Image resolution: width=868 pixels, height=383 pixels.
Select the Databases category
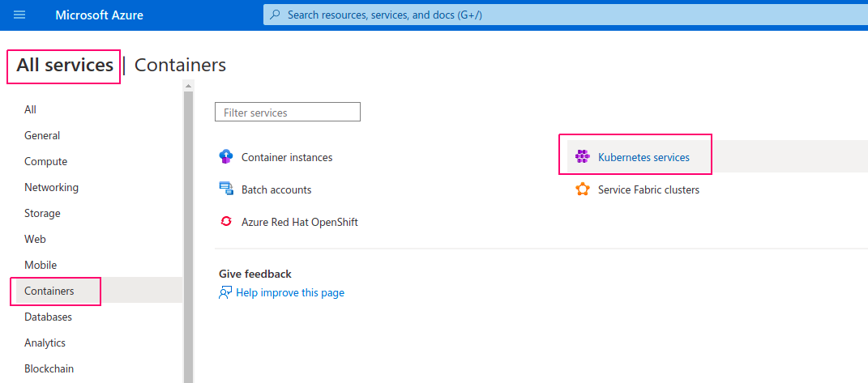tap(48, 317)
